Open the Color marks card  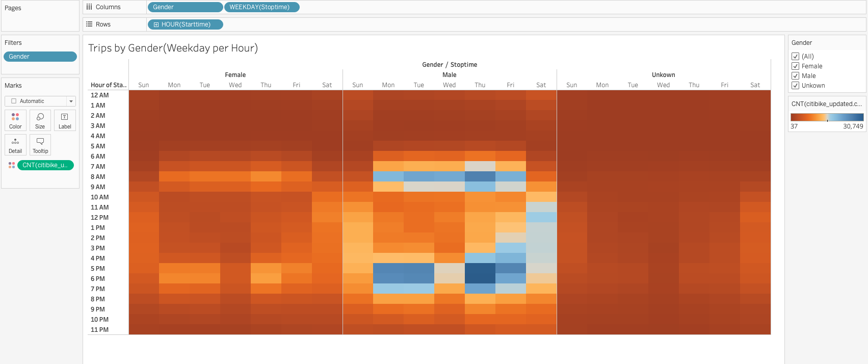click(x=15, y=120)
